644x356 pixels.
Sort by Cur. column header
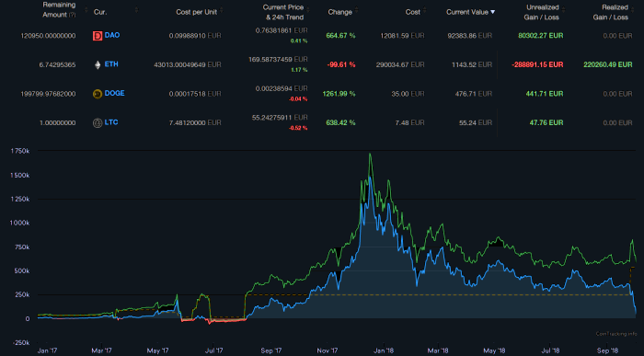pos(100,12)
